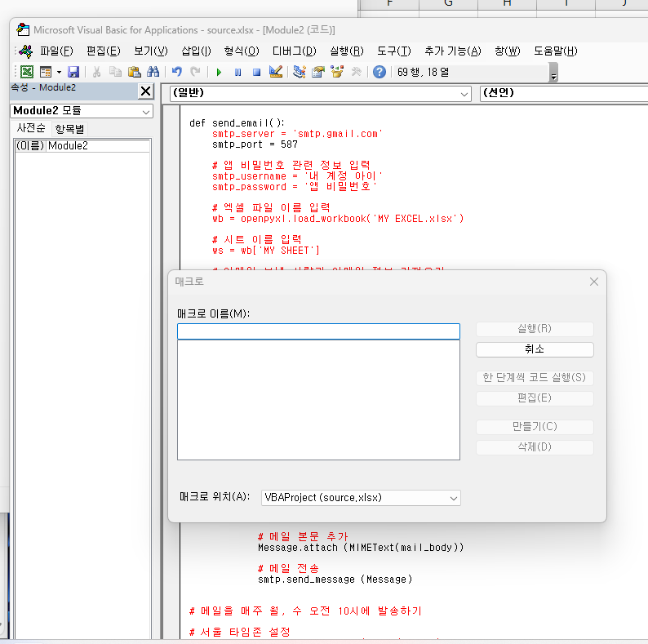Run the macro with the green play icon
The image size is (648, 644).
pos(219,73)
